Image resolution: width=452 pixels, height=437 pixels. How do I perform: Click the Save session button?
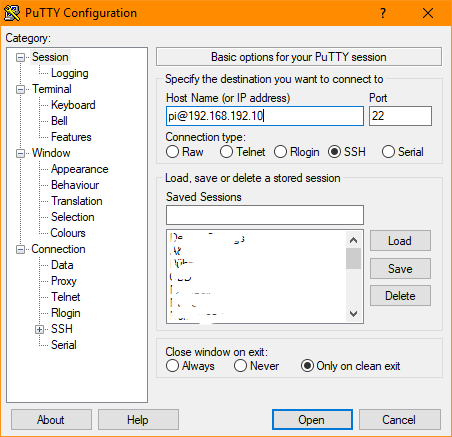(x=400, y=268)
